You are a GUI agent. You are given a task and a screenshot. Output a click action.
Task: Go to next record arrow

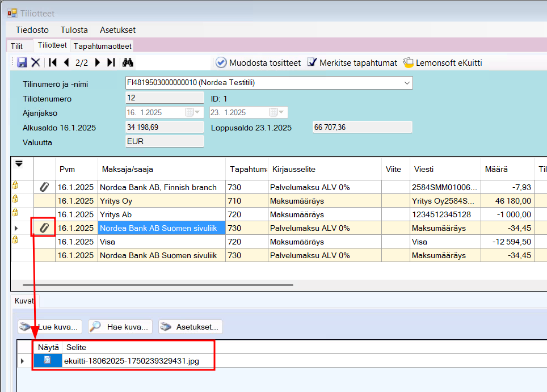point(97,62)
